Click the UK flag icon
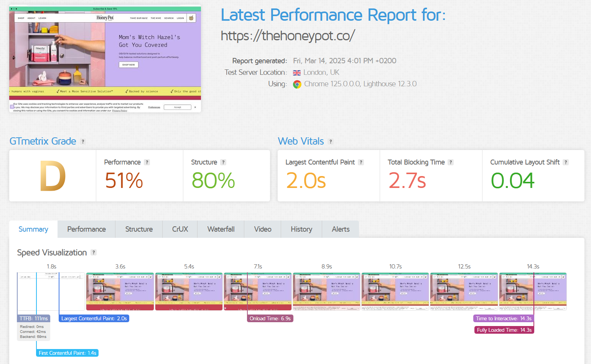The image size is (591, 364). tap(297, 73)
